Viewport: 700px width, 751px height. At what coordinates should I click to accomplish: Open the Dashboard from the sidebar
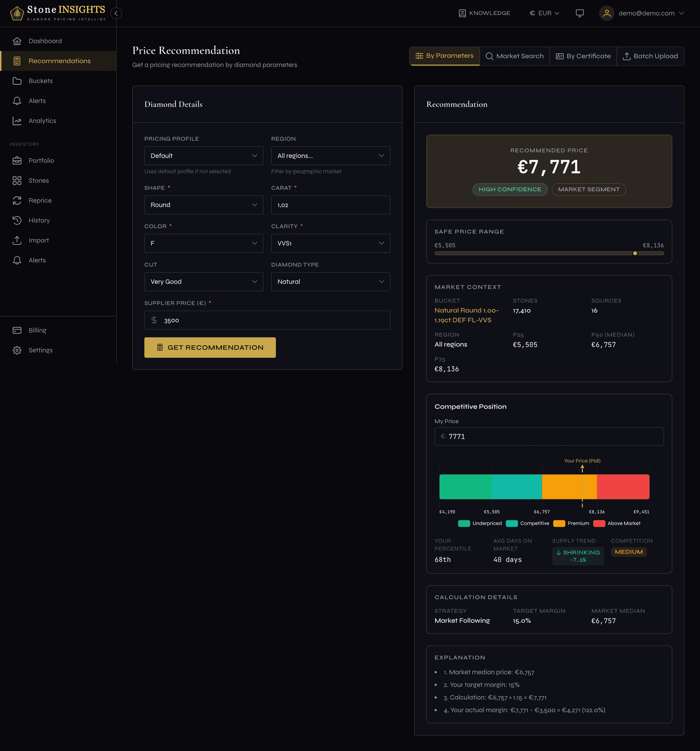pyautogui.click(x=45, y=41)
